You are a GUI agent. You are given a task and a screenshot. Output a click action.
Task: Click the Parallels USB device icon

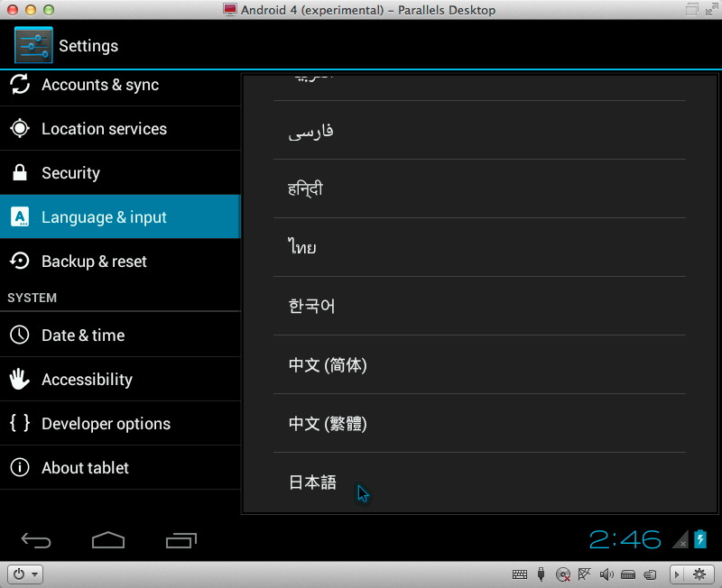(541, 574)
